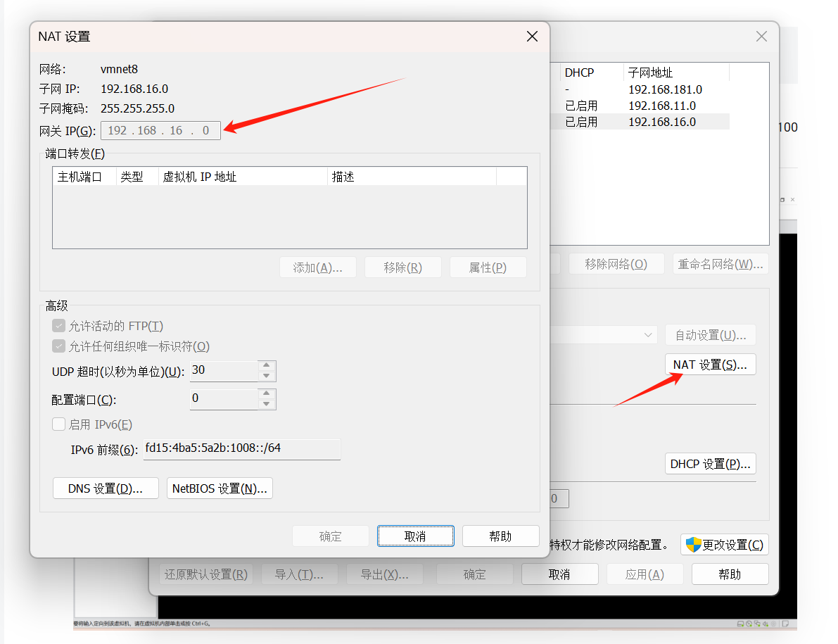Click 导入(T) button in network editor
The height and width of the screenshot is (644, 838).
(x=299, y=574)
